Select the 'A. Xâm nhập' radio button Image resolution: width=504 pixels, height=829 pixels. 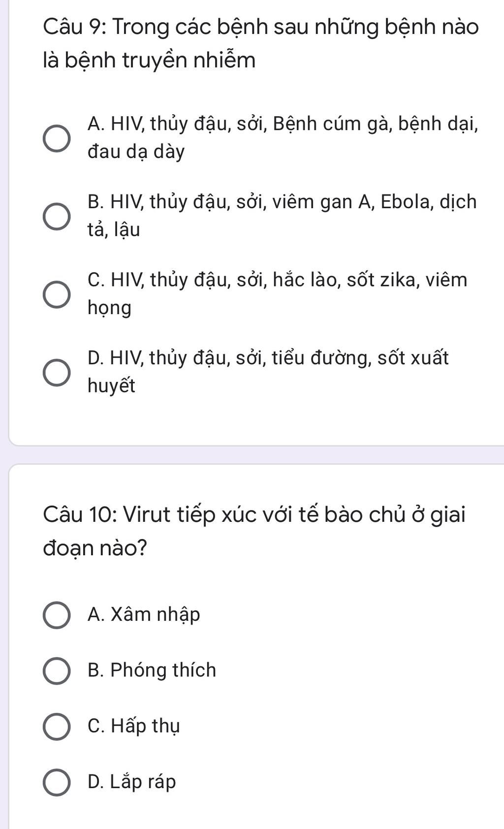[57, 615]
